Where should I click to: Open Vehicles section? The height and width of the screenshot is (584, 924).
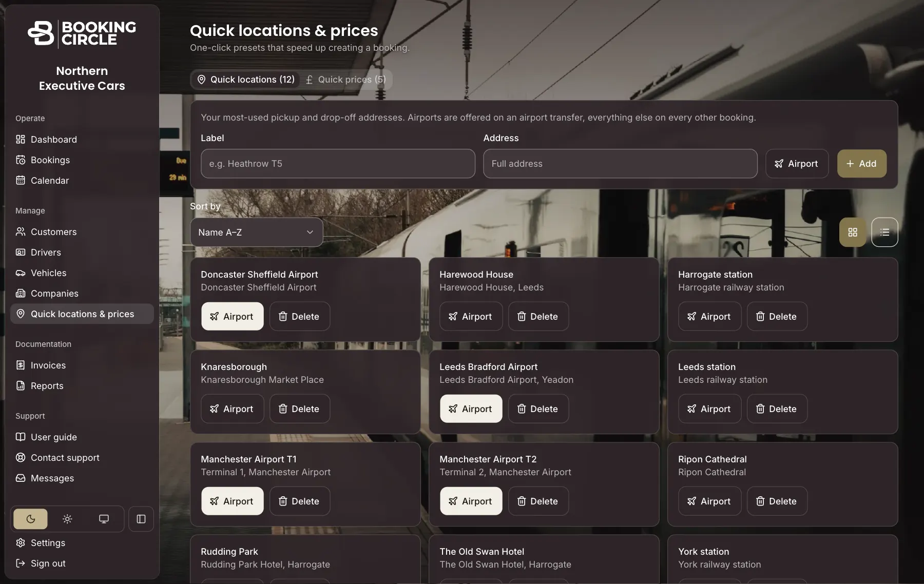(x=82, y=272)
